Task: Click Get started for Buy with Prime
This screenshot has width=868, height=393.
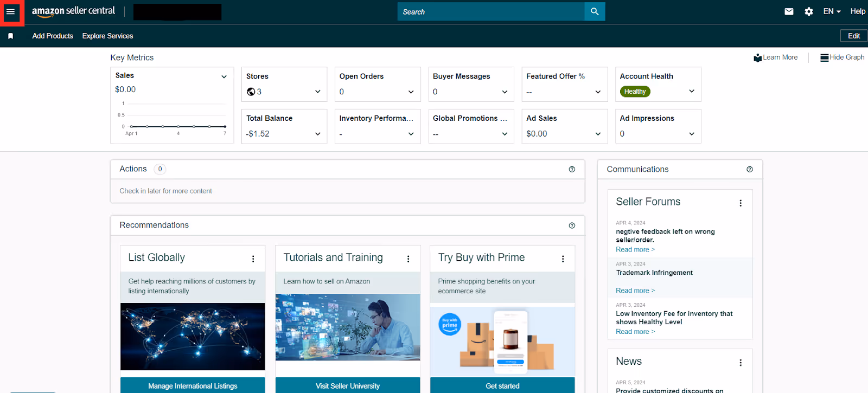Action: pyautogui.click(x=502, y=385)
